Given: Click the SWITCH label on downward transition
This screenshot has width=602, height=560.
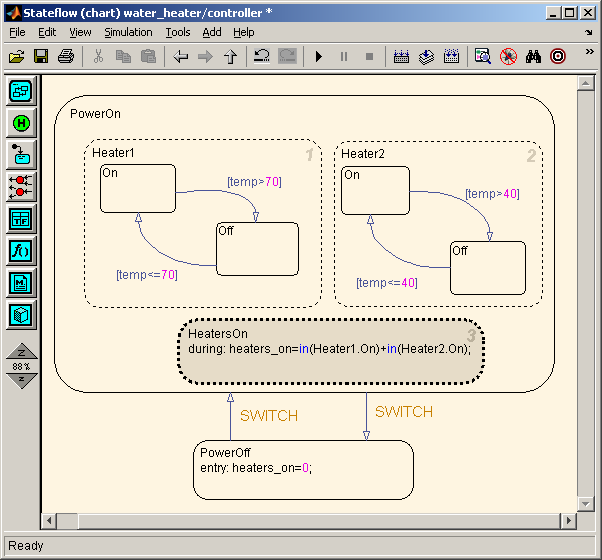Looking at the screenshot, I should tap(404, 412).
